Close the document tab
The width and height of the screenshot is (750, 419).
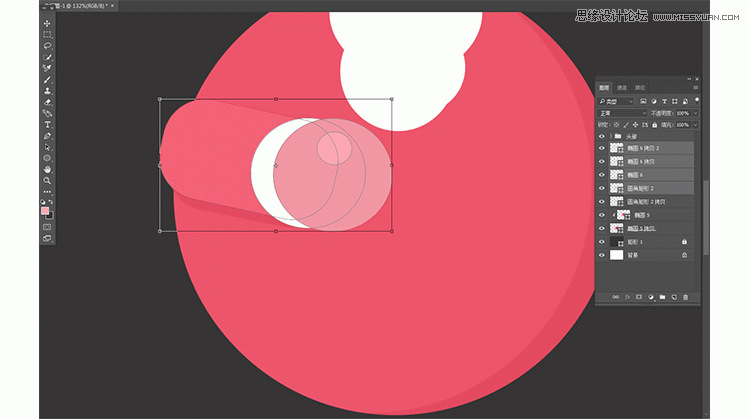(112, 6)
